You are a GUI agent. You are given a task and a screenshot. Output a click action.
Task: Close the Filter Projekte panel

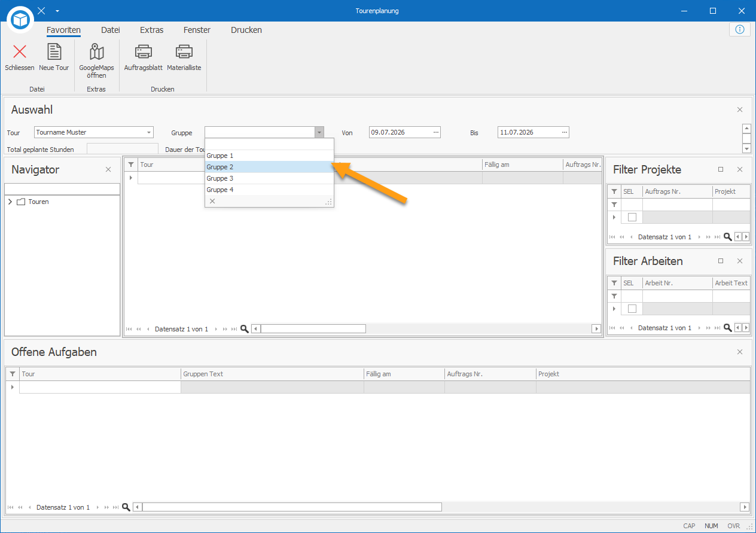740,170
